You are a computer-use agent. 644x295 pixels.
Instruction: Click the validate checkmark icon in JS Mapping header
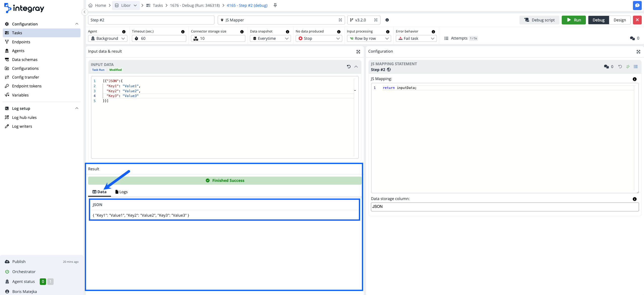(x=628, y=67)
